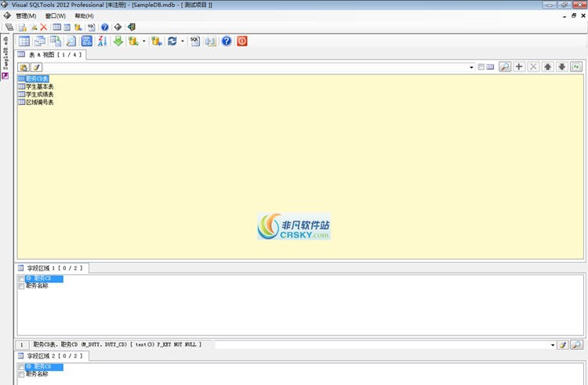This screenshot has height=385, width=588.
Task: Click the small table view icon beside checkbox
Action: pyautogui.click(x=490, y=67)
